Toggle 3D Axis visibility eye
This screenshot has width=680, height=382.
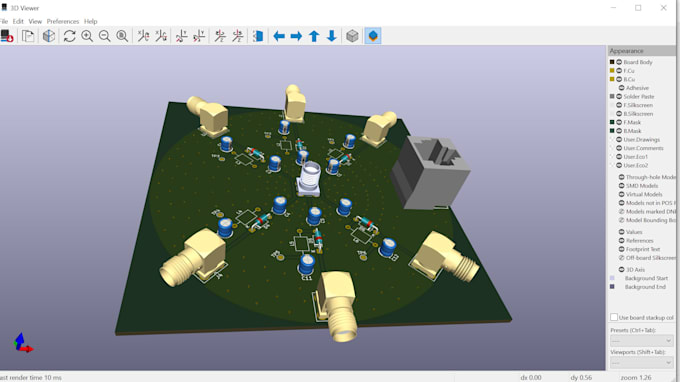[x=621, y=270]
